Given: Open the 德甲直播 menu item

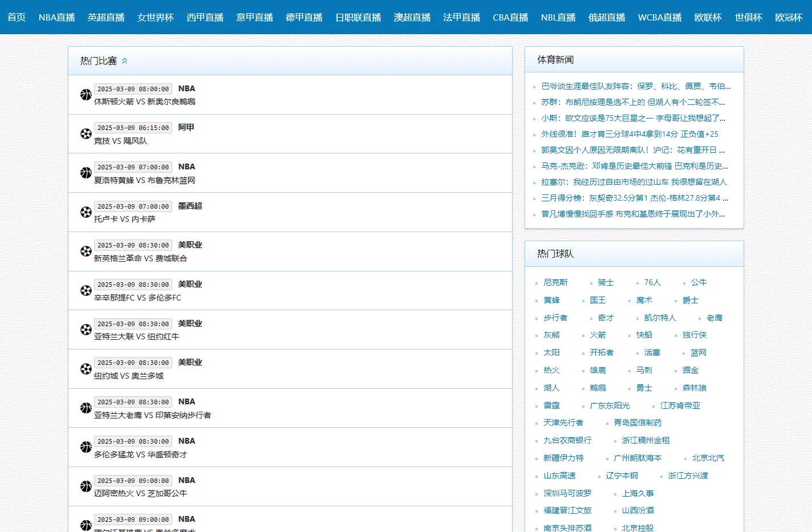Looking at the screenshot, I should point(304,17).
